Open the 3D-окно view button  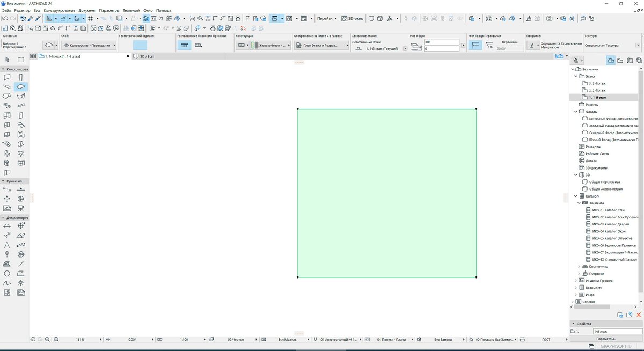tap(354, 18)
